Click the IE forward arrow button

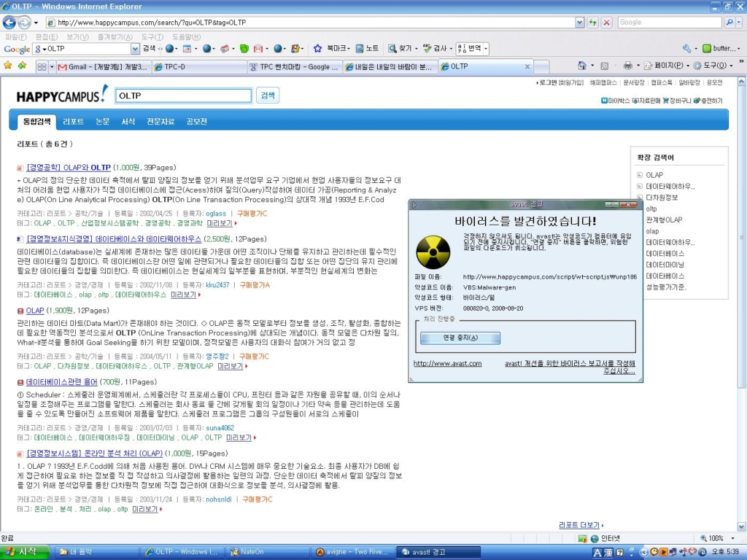click(24, 23)
